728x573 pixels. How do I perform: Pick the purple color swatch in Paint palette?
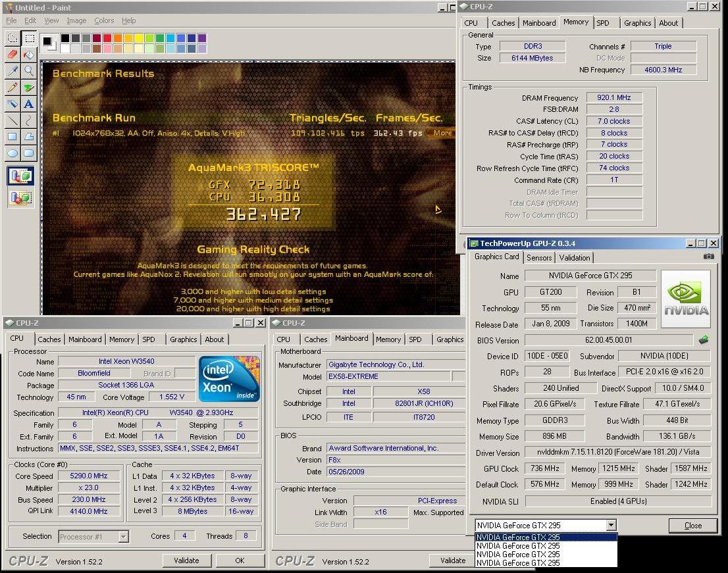pos(202,38)
